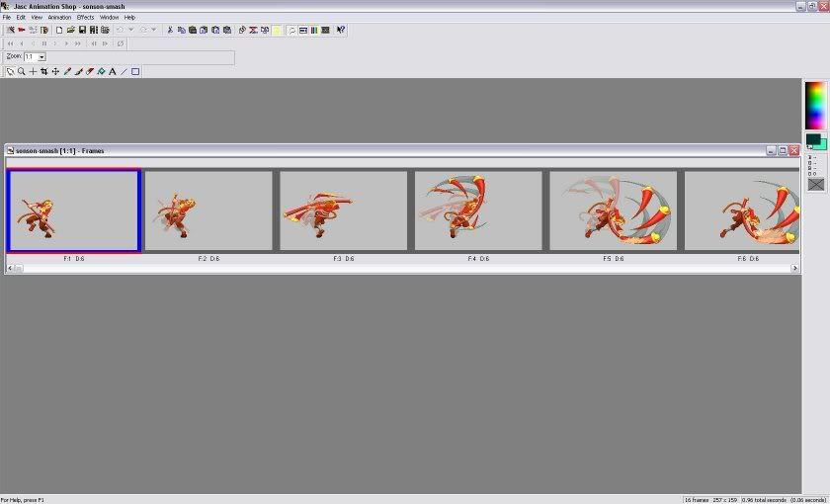The height and width of the screenshot is (504, 830).
Task: Open a file using the folder icon
Action: [x=70, y=31]
